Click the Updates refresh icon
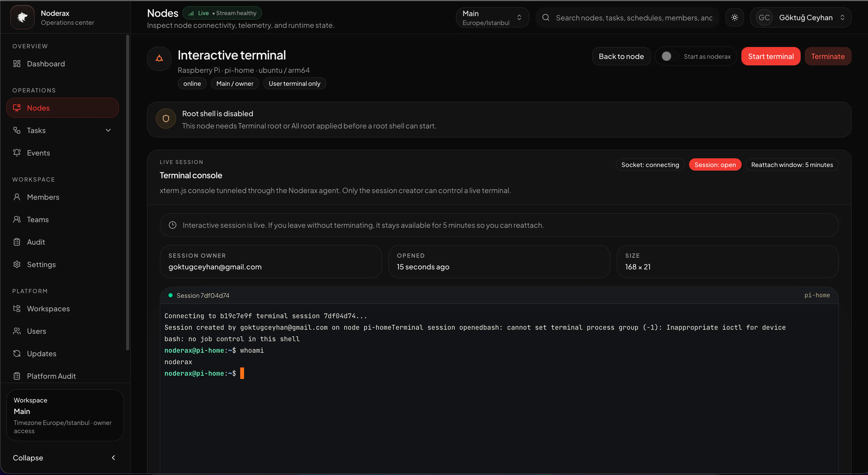868x475 pixels. click(x=17, y=354)
